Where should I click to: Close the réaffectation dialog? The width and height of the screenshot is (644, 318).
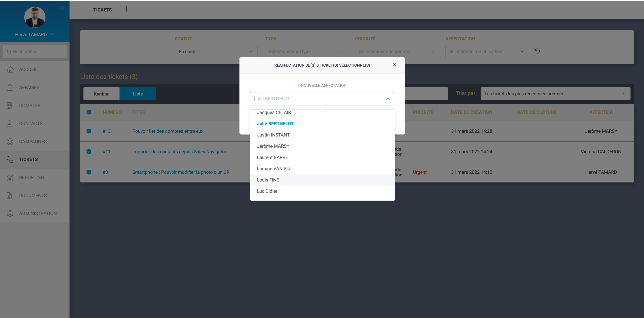tap(394, 65)
